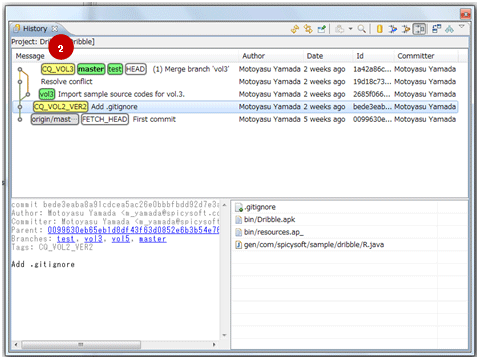Select the CQ_VOL3 tag label
Viewport: 480px width, 360px height.
coord(58,69)
